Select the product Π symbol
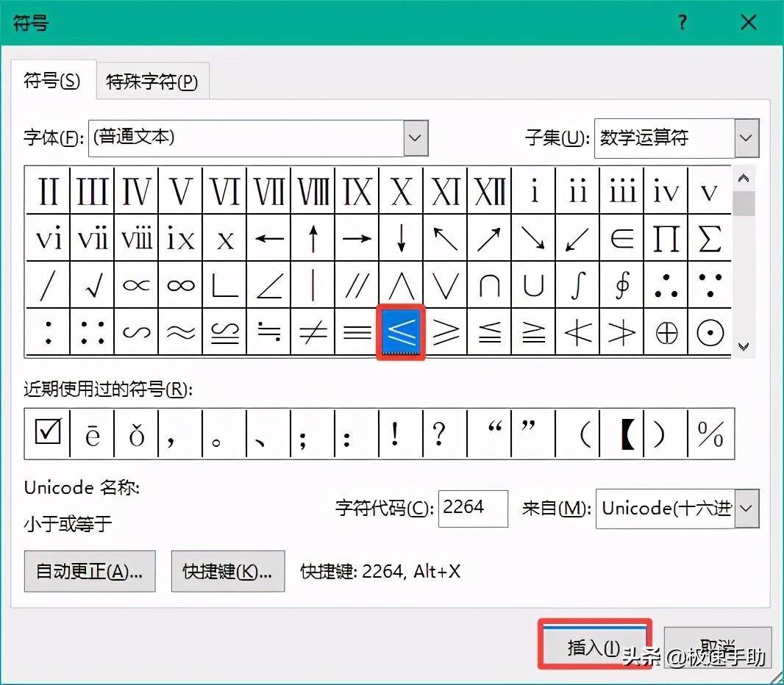The height and width of the screenshot is (685, 784). tap(666, 237)
